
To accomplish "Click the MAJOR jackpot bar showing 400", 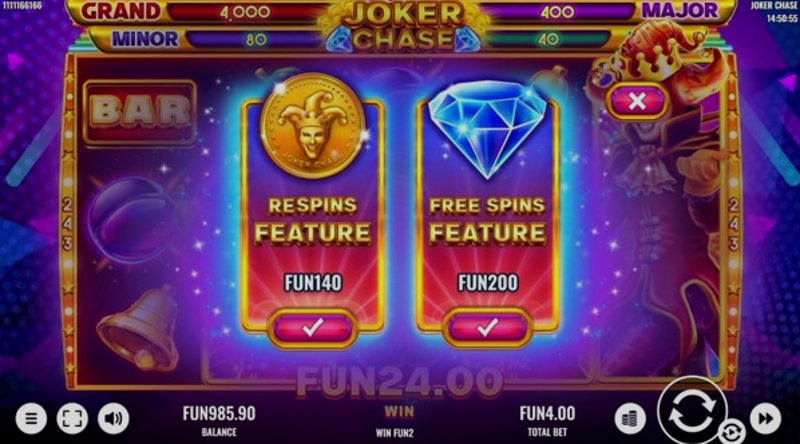I will 602,11.
